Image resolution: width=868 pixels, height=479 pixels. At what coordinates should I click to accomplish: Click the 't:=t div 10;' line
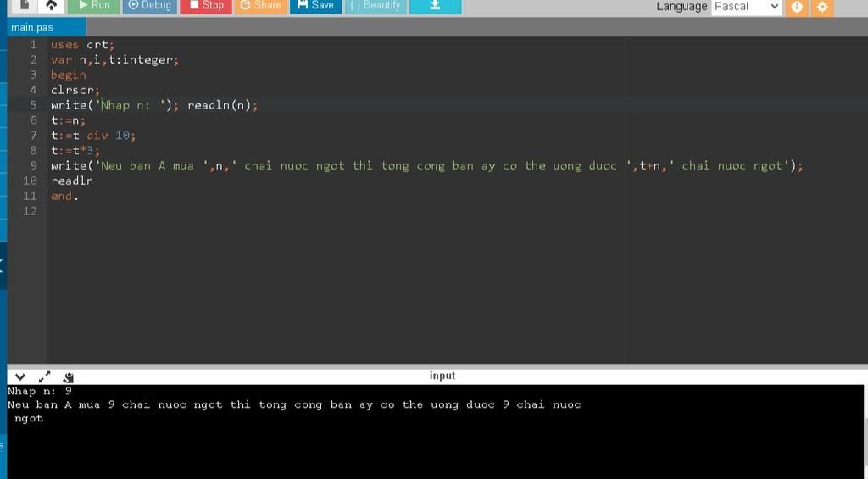click(93, 135)
